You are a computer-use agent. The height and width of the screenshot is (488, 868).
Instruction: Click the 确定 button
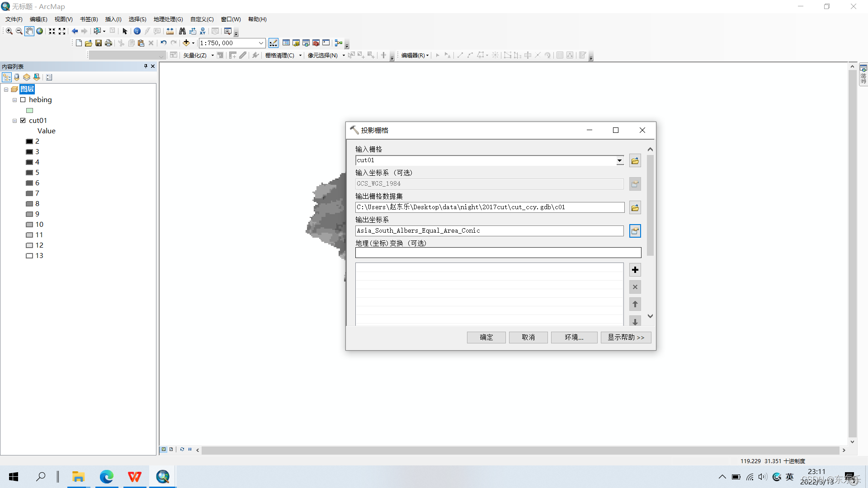(x=486, y=338)
